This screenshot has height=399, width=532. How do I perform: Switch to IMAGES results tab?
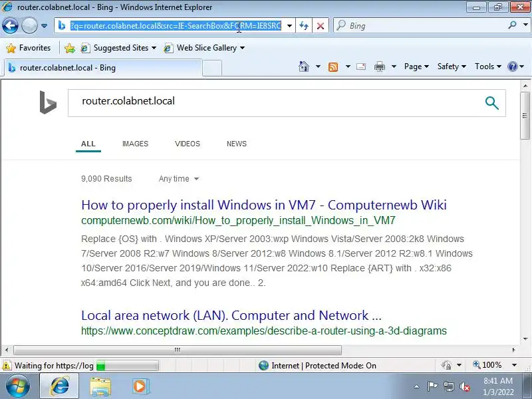(x=135, y=144)
